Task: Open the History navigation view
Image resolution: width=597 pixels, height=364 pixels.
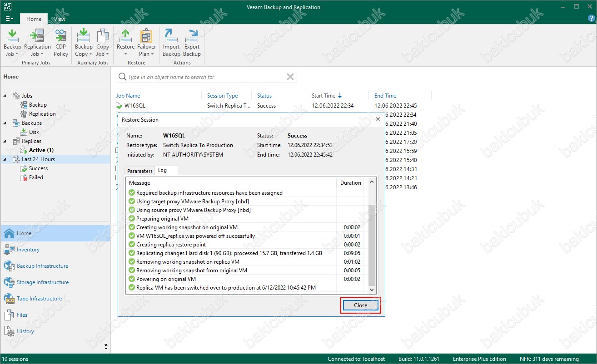Action: pos(55,331)
